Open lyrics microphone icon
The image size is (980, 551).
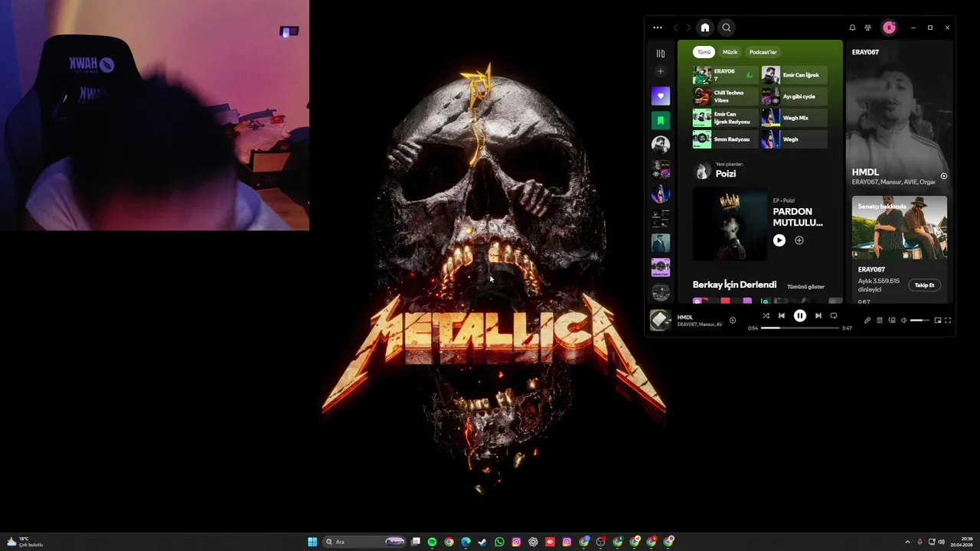coord(867,321)
